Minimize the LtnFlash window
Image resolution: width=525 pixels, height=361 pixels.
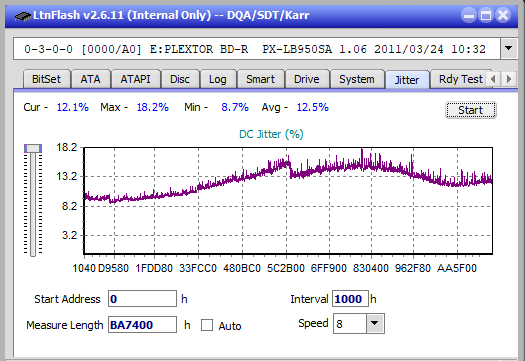(x=469, y=15)
